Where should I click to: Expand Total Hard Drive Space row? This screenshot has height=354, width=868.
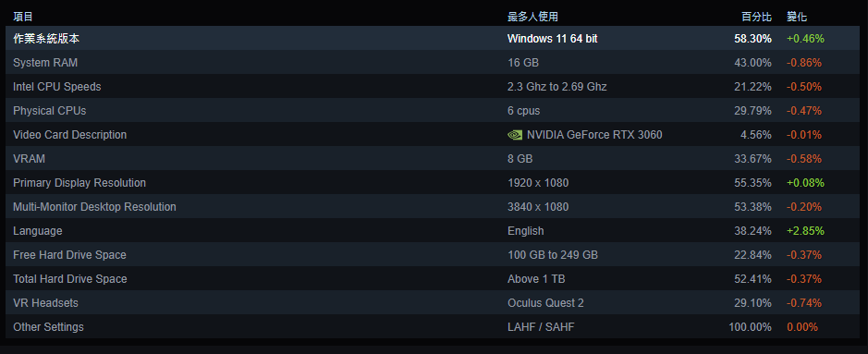click(x=433, y=279)
